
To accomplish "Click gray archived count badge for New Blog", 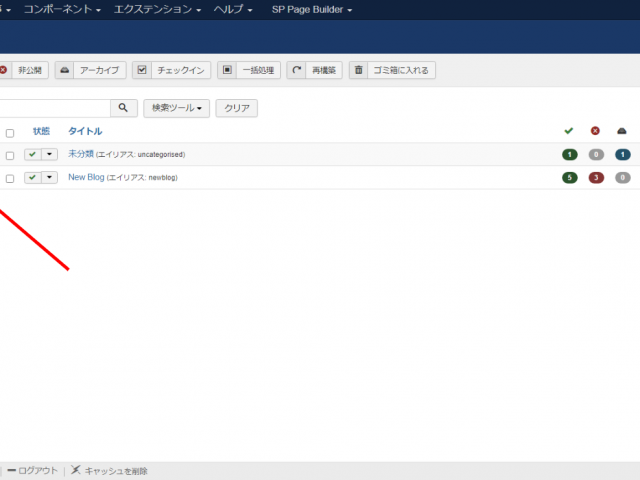I will [622, 178].
